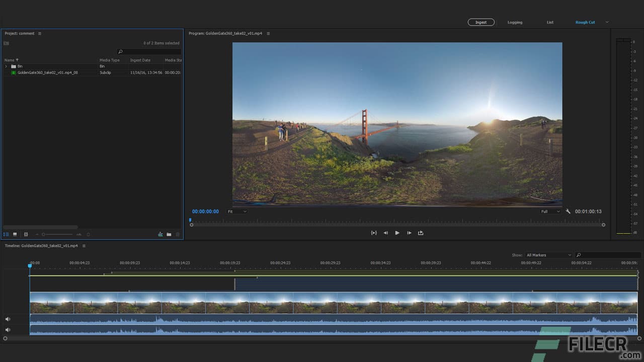Open the All Markers filter dropdown in the Timeline

[548, 255]
